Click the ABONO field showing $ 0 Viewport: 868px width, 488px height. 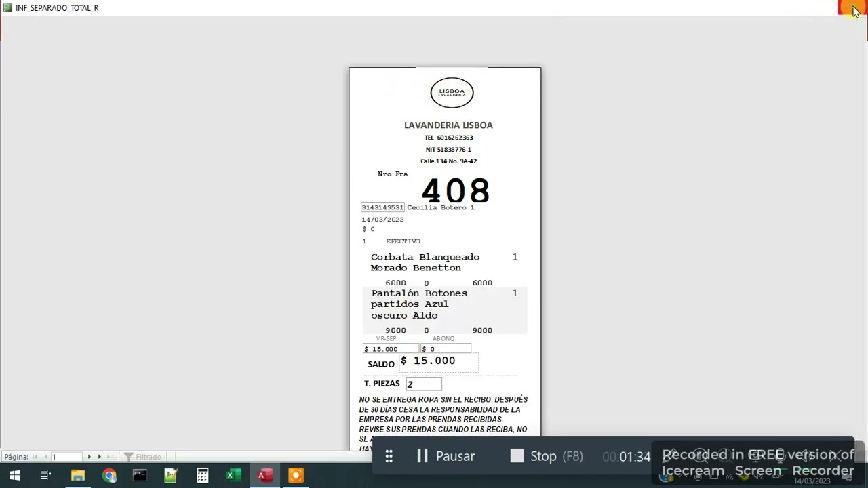pyautogui.click(x=446, y=349)
